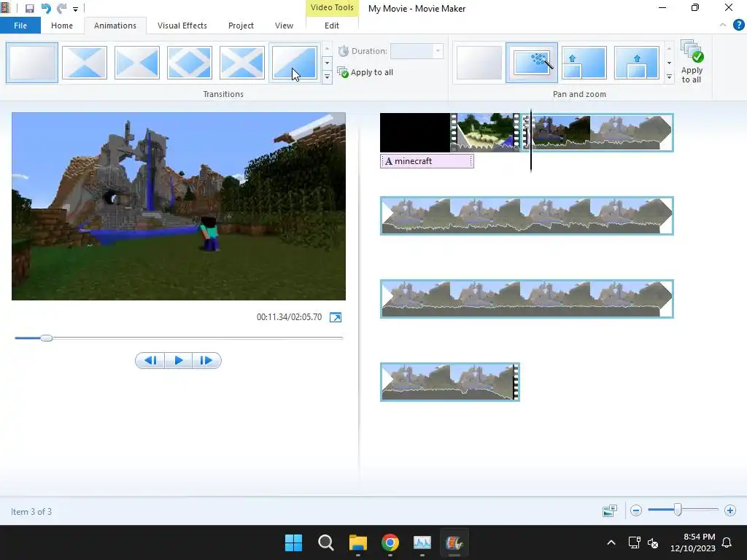Open the clock showing 8:54 PM
This screenshot has width=747, height=560.
pos(693,542)
